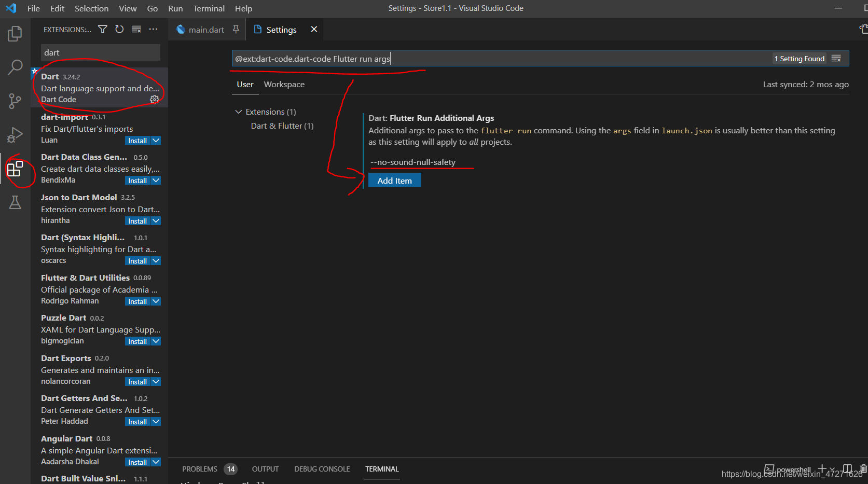
Task: Click the VS Code logo icon
Action: 11,8
